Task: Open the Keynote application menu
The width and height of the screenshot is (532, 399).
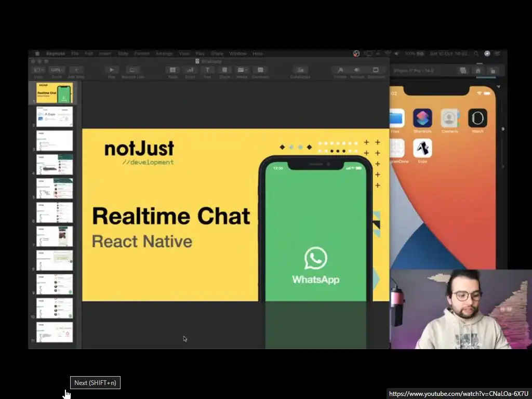Action: click(56, 54)
